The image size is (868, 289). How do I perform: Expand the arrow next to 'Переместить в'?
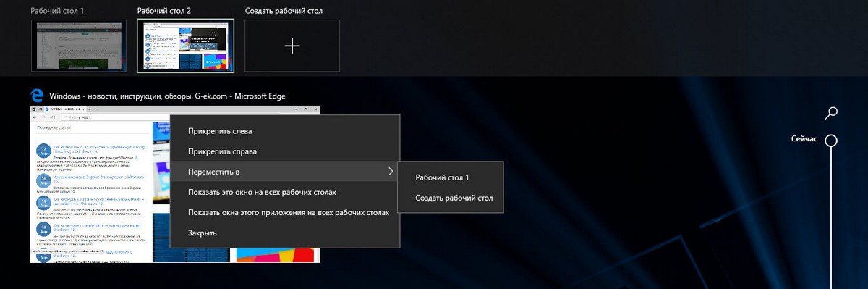[391, 172]
